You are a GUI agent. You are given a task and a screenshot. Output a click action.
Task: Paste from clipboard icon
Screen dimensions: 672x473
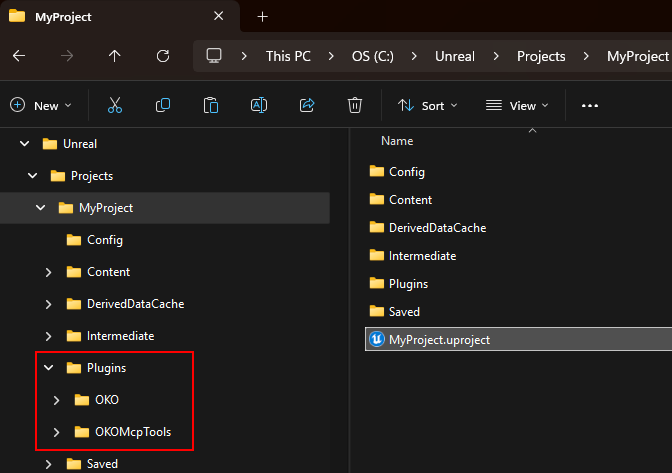[211, 105]
